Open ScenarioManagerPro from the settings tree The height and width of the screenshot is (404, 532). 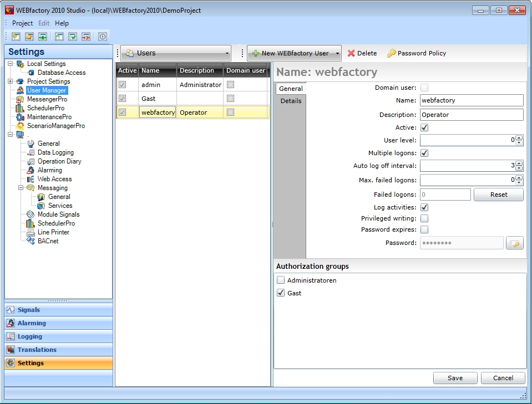(x=55, y=126)
